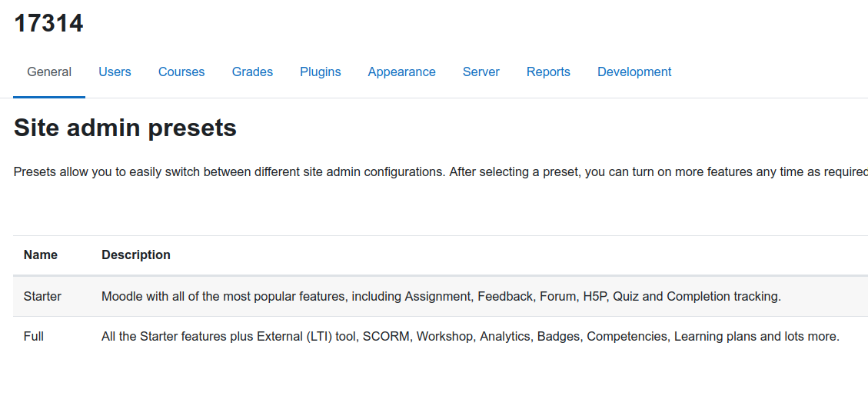Click 'Completion tracking' in Starter description
This screenshot has width=868, height=396.
tap(723, 296)
